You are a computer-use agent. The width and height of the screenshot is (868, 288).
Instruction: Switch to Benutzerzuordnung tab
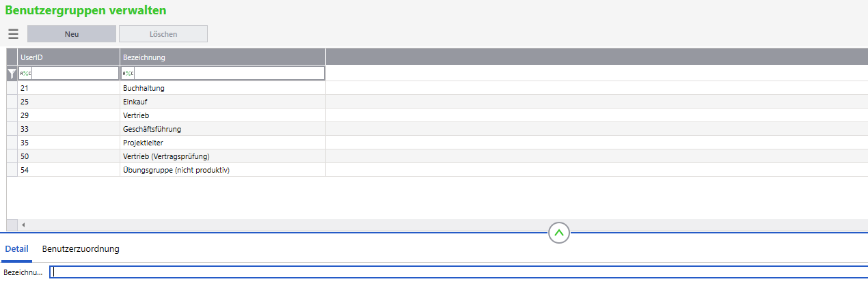pos(81,249)
